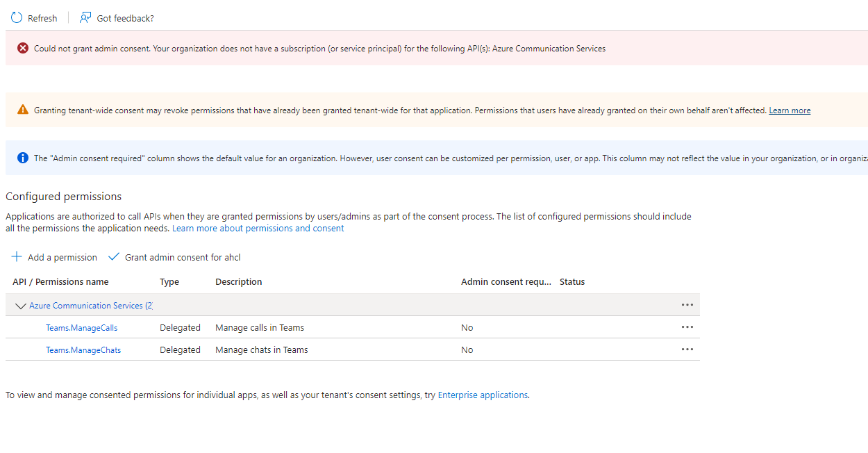868x453 pixels.
Task: Open the Teams.ManageChats permission link
Action: (x=83, y=350)
